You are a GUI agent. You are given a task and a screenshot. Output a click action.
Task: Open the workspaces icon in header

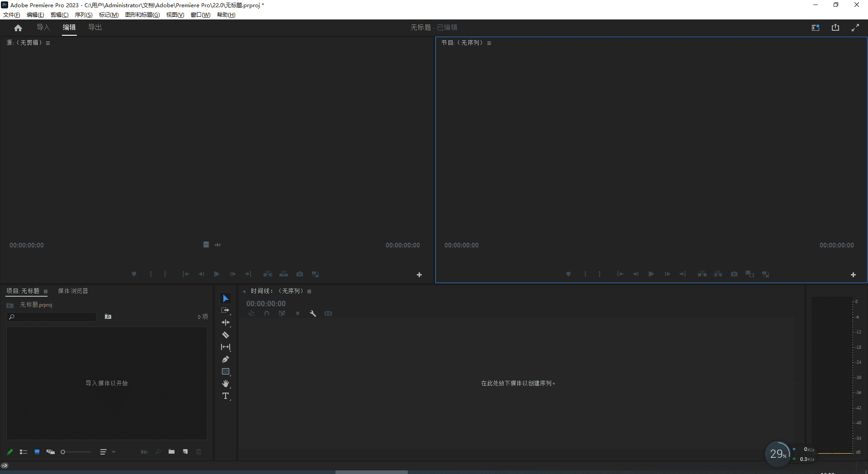tap(816, 28)
